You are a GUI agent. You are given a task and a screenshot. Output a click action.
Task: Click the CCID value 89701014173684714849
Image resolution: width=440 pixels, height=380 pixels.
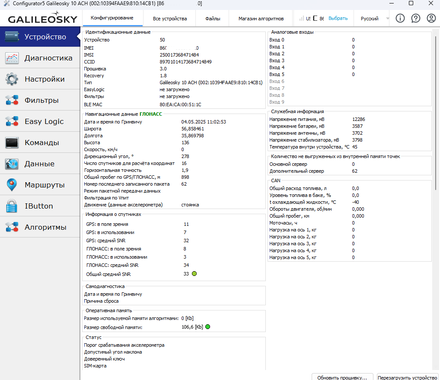pyautogui.click(x=186, y=62)
